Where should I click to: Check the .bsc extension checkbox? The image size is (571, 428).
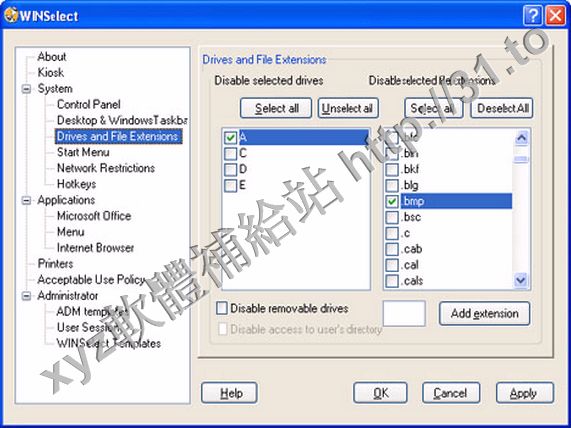(392, 217)
